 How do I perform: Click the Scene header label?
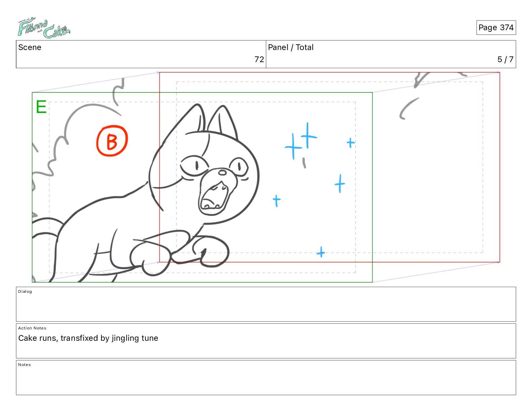pos(30,47)
